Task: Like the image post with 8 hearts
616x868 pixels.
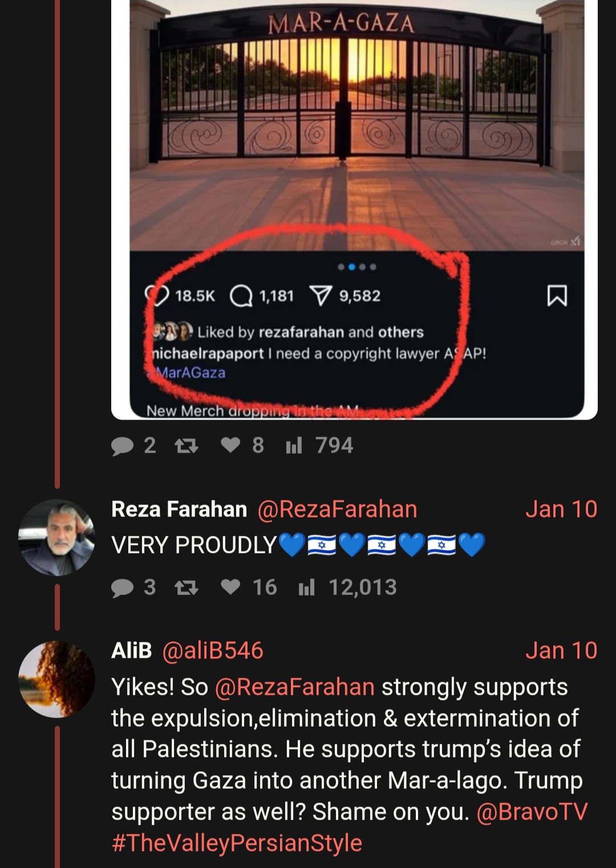Action: [230, 445]
